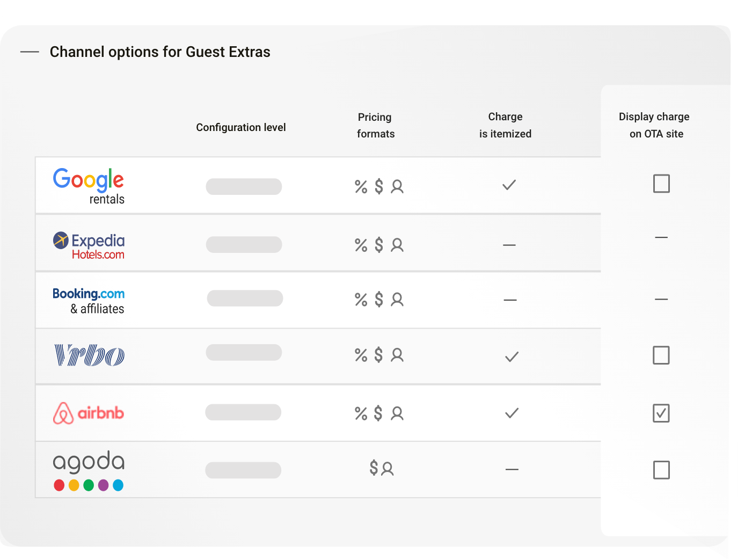
Task: Collapse the Channel options for Guest Extras section
Action: tap(30, 52)
